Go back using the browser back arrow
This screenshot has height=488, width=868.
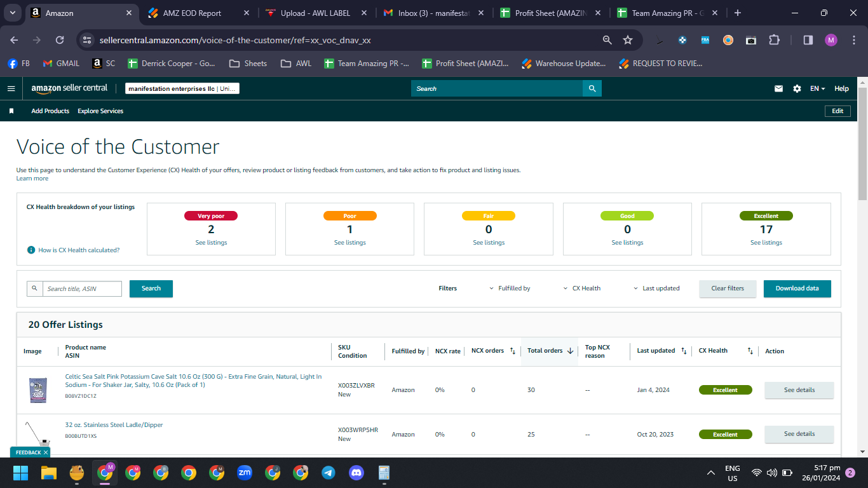click(x=14, y=40)
